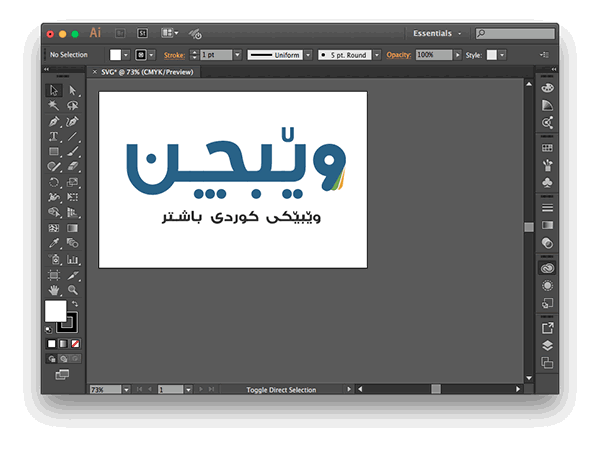Viewport: 600px width, 450px height.
Task: Open the Stroke panel link label
Action: tap(174, 55)
